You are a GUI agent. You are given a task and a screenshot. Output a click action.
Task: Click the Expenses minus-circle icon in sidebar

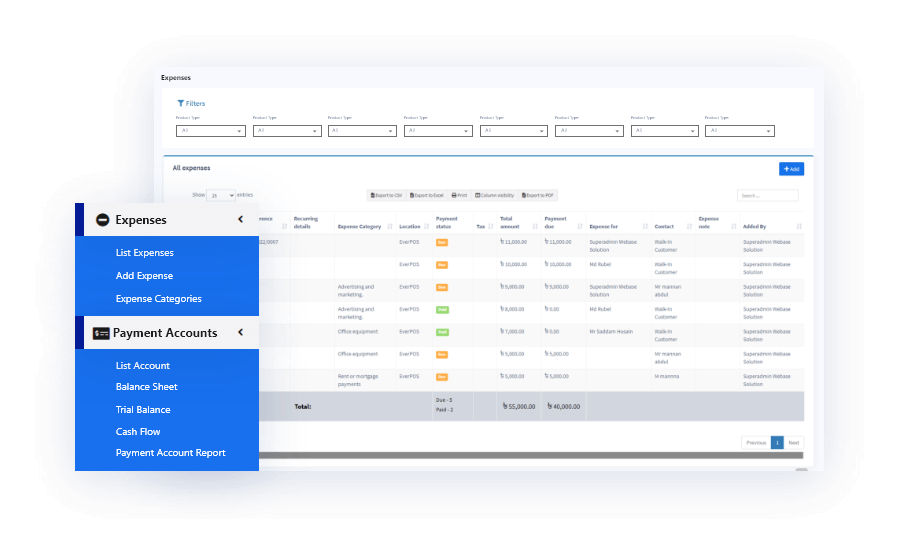102,220
